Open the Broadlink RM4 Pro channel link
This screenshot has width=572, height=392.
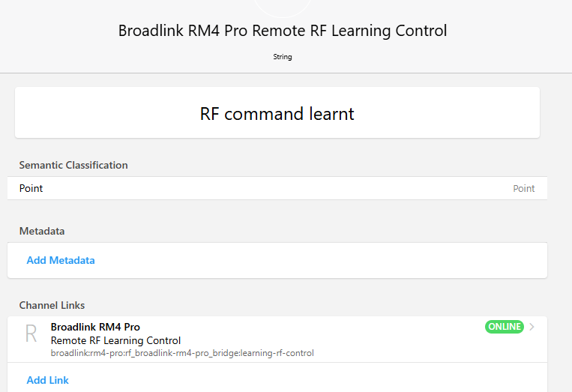pos(95,327)
